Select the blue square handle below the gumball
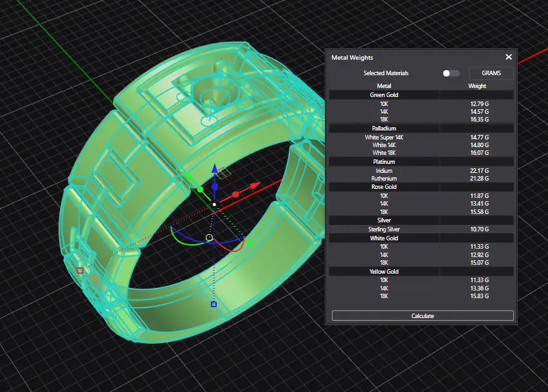The width and height of the screenshot is (548, 392). [x=214, y=304]
